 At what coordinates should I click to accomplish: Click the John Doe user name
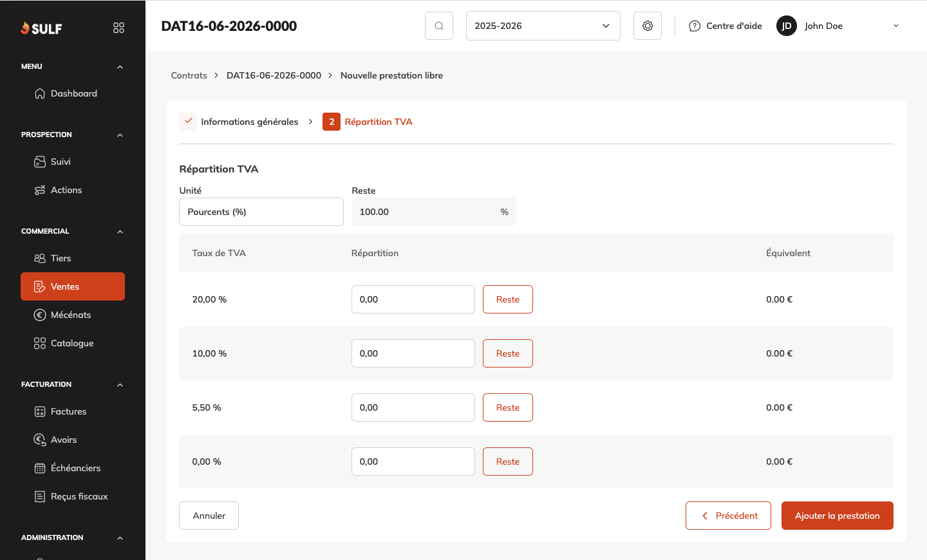[x=823, y=26]
